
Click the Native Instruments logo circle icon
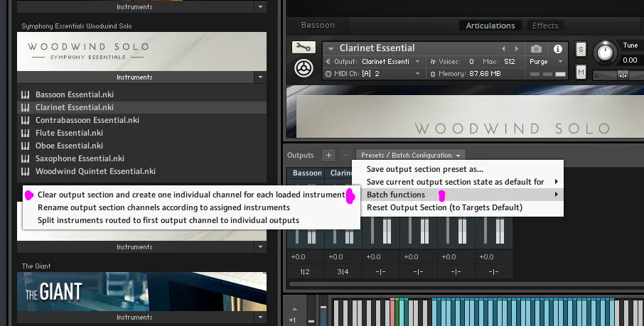click(304, 68)
